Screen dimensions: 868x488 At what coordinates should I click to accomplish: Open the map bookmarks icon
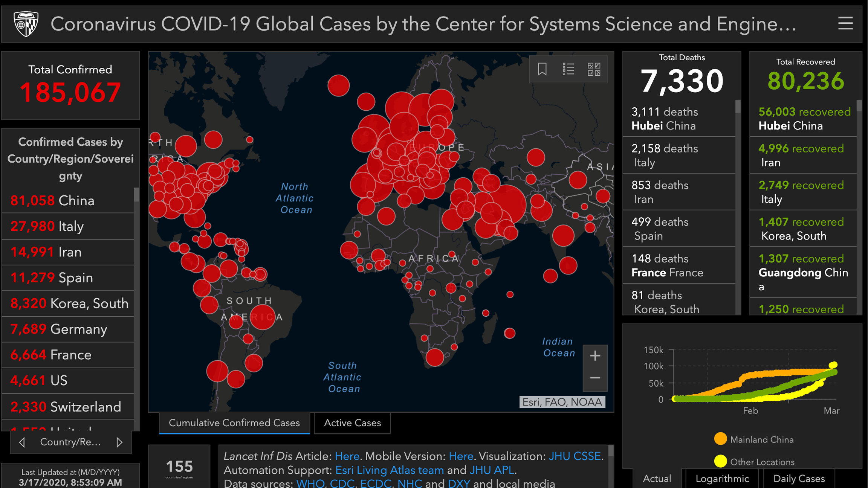point(542,69)
